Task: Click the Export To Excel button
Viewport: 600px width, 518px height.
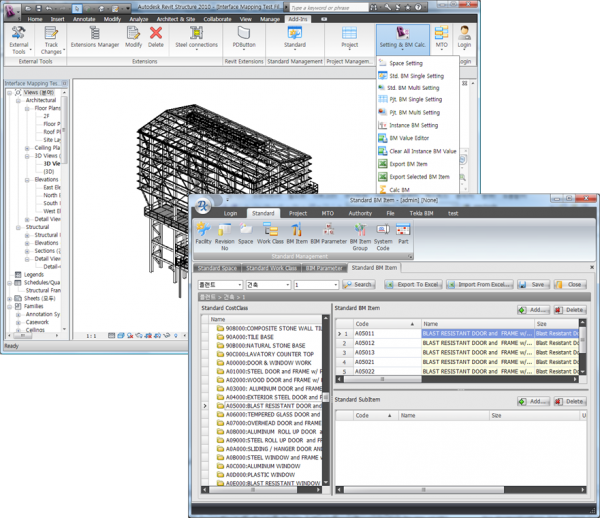Action: (413, 285)
